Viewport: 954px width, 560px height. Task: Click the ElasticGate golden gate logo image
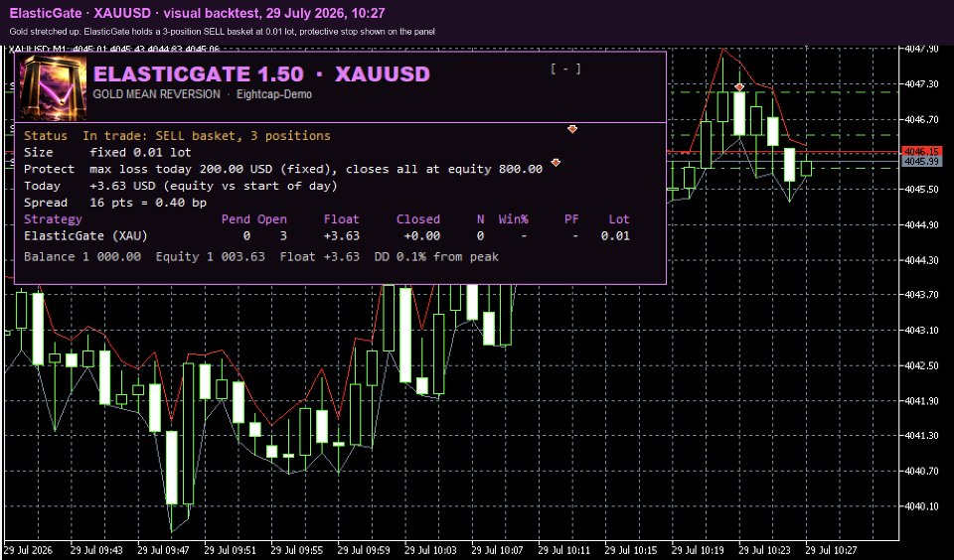[x=54, y=87]
